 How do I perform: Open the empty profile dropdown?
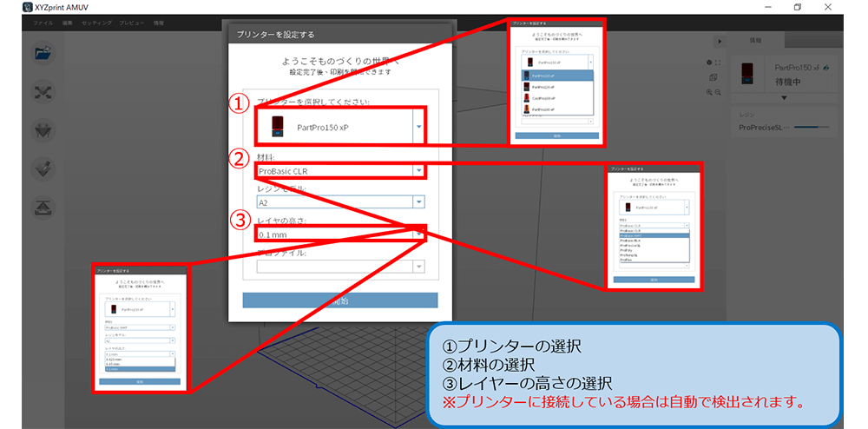[340, 267]
